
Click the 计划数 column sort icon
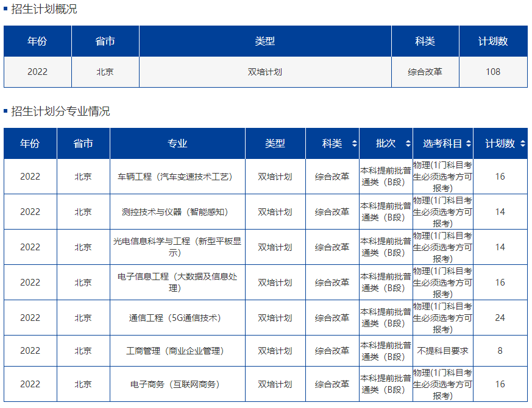coord(523,144)
